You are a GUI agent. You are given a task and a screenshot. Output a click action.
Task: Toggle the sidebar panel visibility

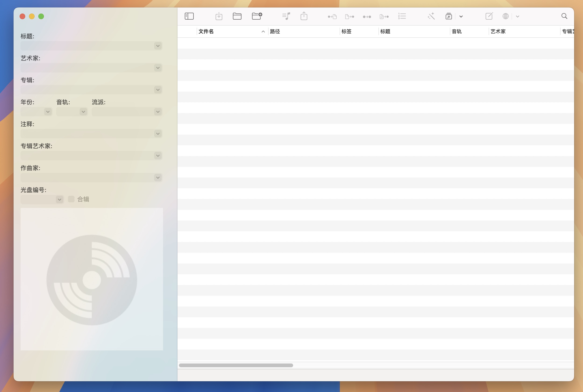pyautogui.click(x=189, y=16)
